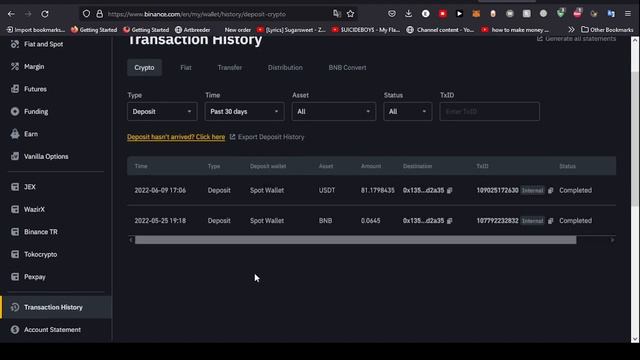Click the Fiat and Spot sidebar icon

coord(15,44)
